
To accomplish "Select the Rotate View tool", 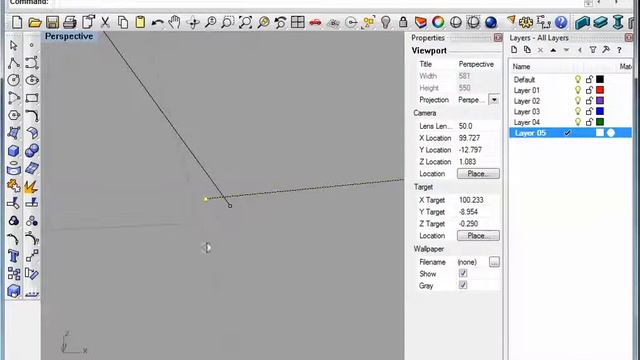I will coord(193,22).
